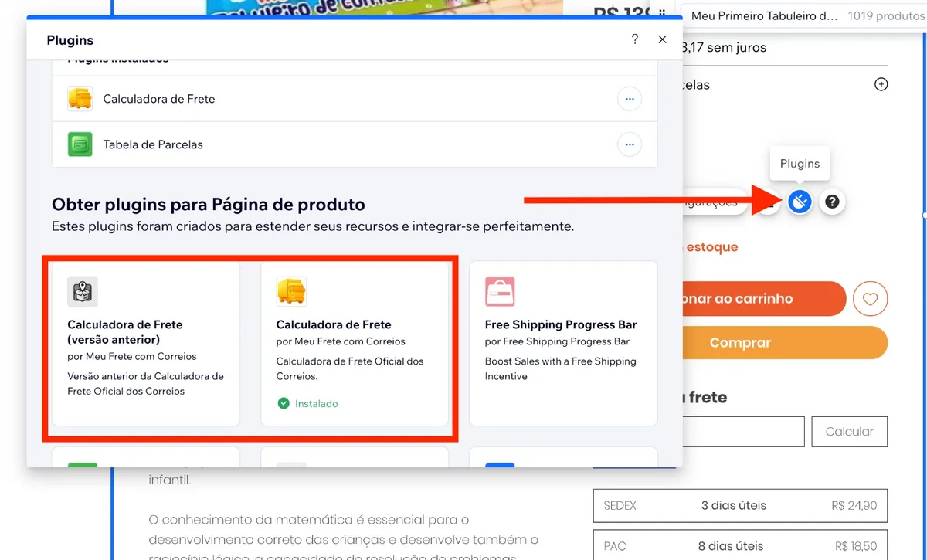Click the Obter plugins para Página de produto heading

tap(209, 205)
